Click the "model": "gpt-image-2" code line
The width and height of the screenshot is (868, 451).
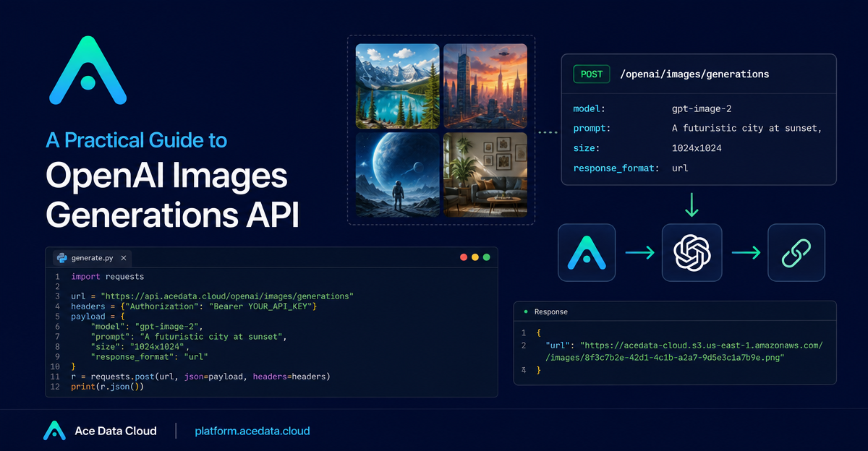[147, 327]
